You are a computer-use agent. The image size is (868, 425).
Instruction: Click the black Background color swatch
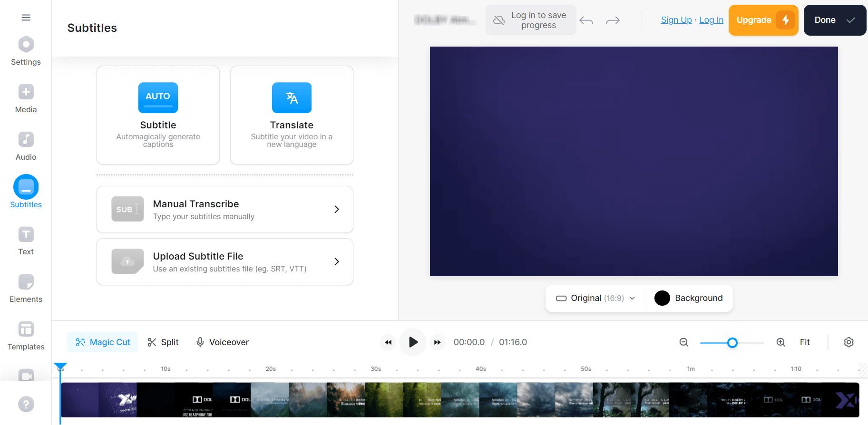(662, 298)
